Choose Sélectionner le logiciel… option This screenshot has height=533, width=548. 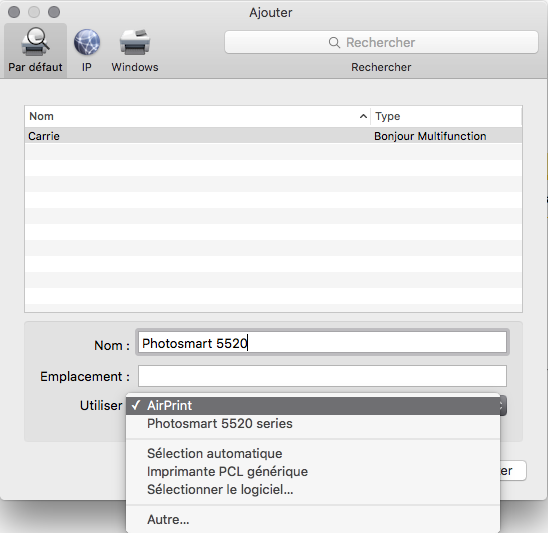click(x=313, y=490)
